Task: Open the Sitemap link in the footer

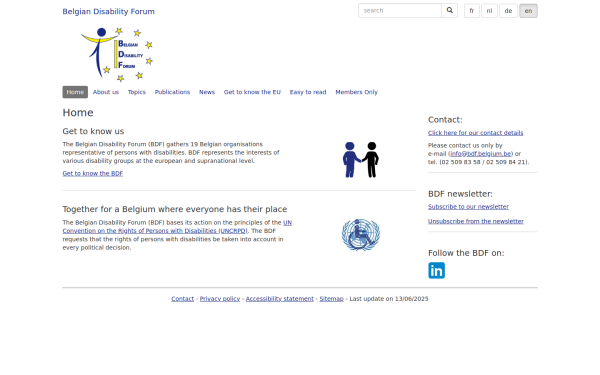Action: coord(331,299)
